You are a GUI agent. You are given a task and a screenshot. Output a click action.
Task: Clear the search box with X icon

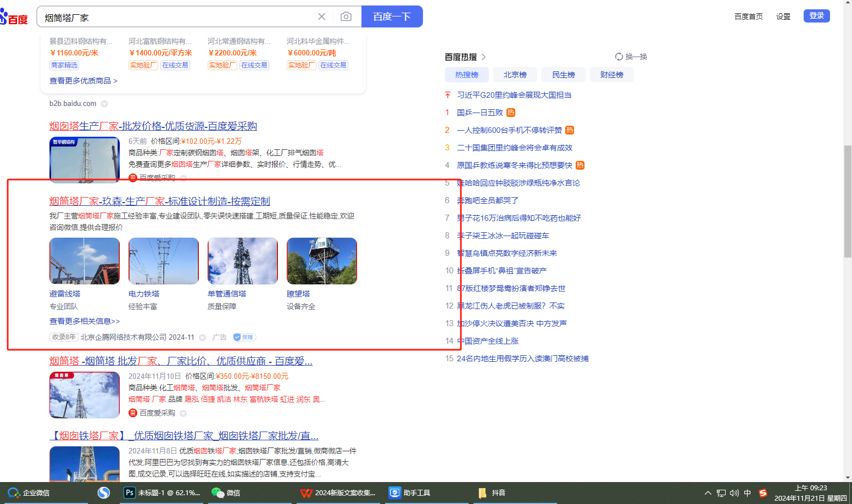pos(321,16)
